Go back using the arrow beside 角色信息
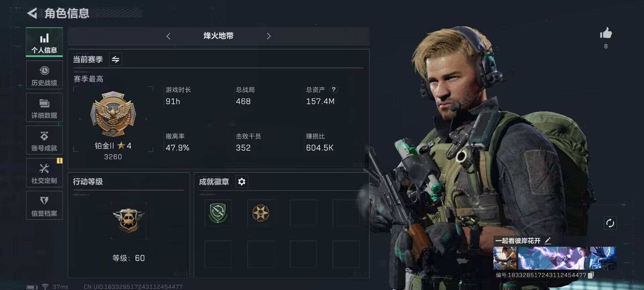Viewport: 644px width, 290px height. (32, 13)
